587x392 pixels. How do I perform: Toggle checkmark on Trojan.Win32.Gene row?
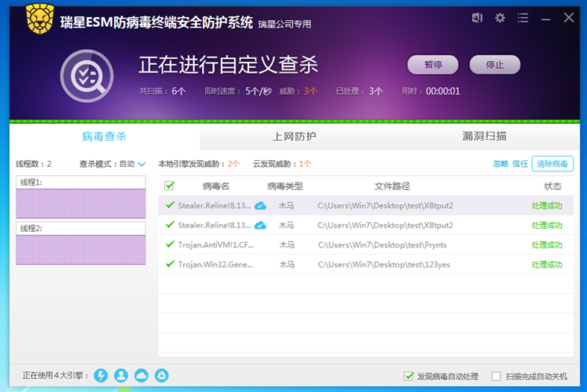pos(170,264)
